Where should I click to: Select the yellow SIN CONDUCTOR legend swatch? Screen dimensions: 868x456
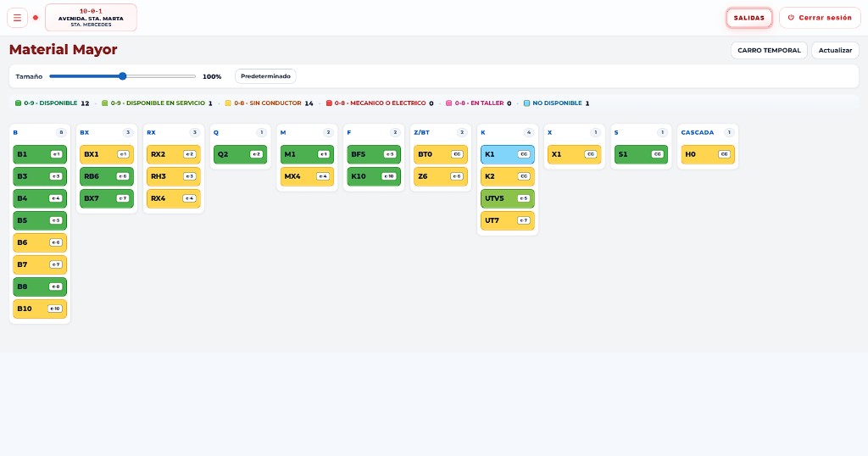coord(228,103)
